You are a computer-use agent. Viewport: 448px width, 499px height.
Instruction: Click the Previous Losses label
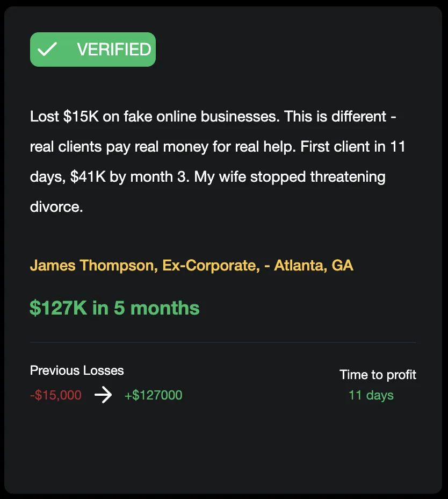pos(77,370)
